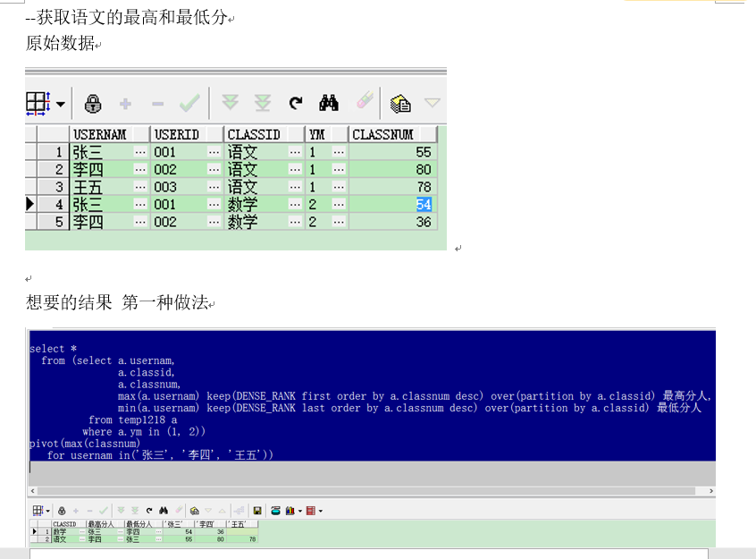This screenshot has height=559, width=756.
Task: Click fetch last page icon in original data toolbar
Action: click(263, 103)
